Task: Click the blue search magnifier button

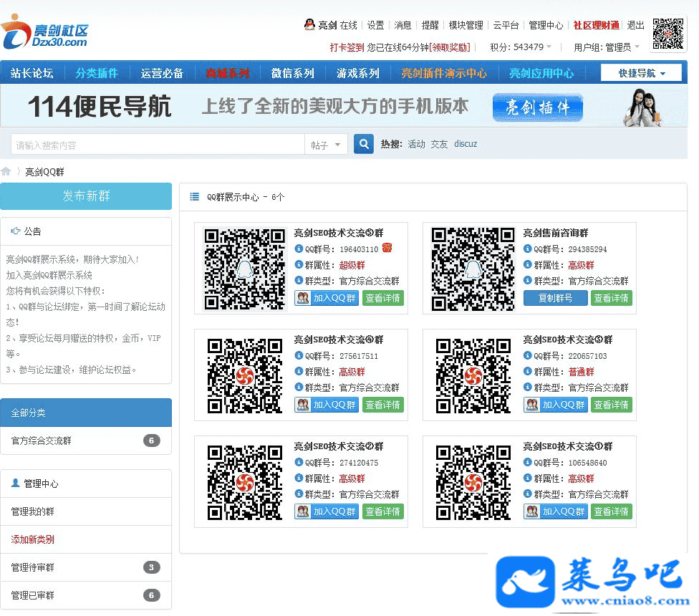Action: click(364, 145)
